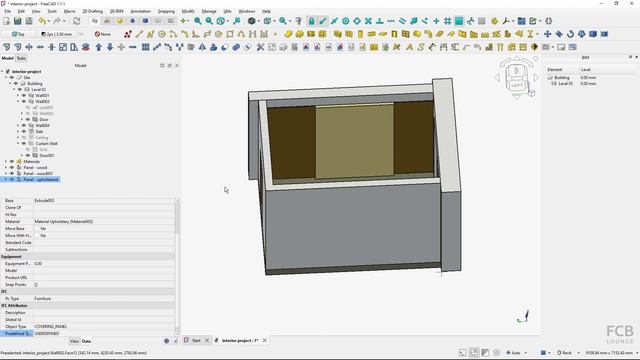
Task: Click the snap lock toggle icon
Action: click(x=311, y=21)
